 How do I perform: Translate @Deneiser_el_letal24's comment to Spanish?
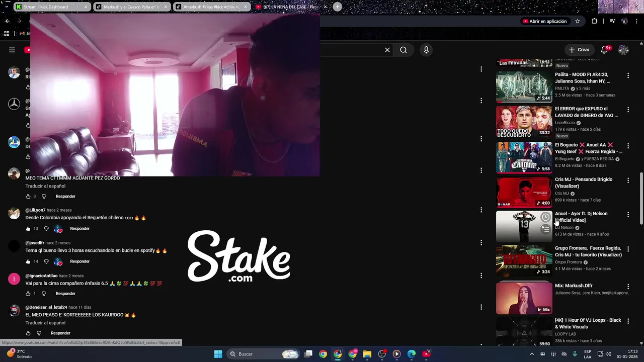coord(45,323)
